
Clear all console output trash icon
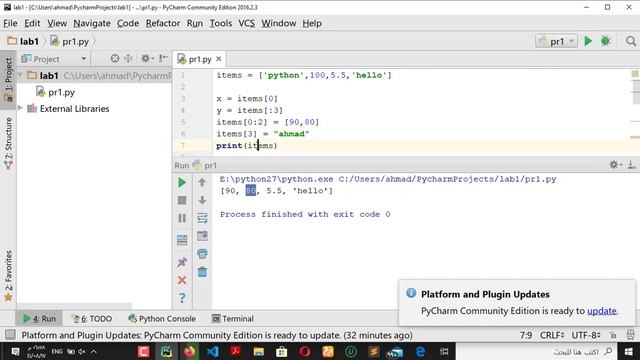click(202, 272)
